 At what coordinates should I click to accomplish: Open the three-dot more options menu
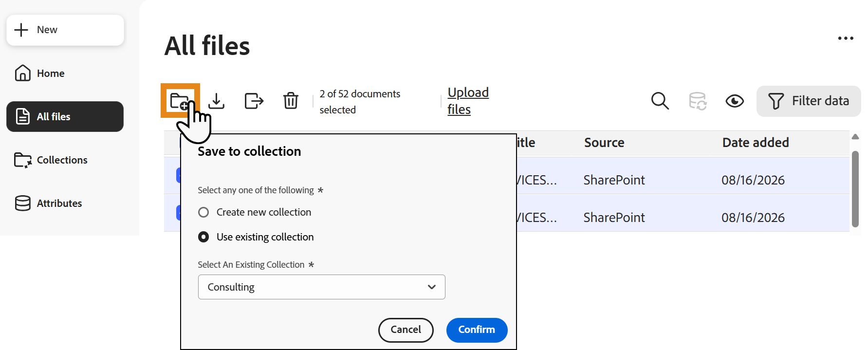pos(846,38)
